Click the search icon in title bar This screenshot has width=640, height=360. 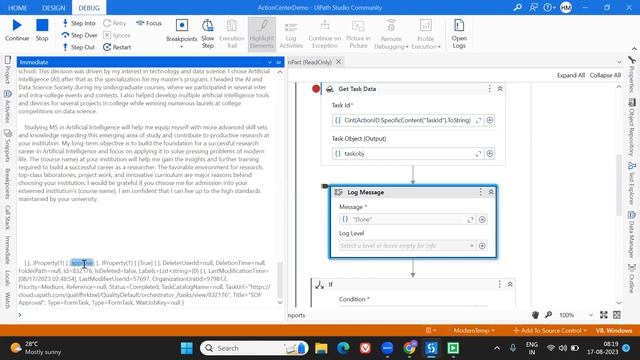tap(518, 7)
